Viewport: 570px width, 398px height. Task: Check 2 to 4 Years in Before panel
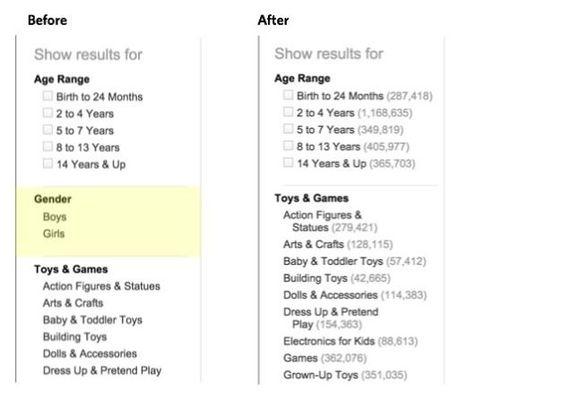[48, 113]
